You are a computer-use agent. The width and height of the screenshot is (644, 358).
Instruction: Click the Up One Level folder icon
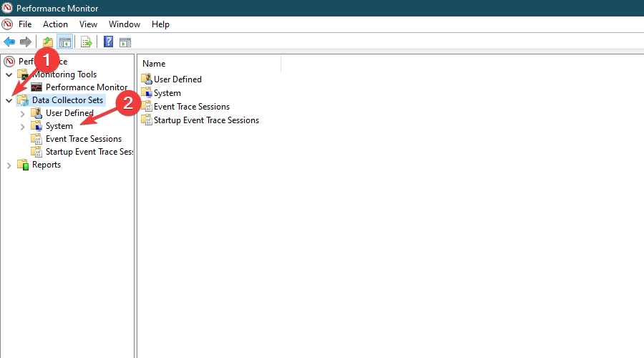click(x=48, y=42)
